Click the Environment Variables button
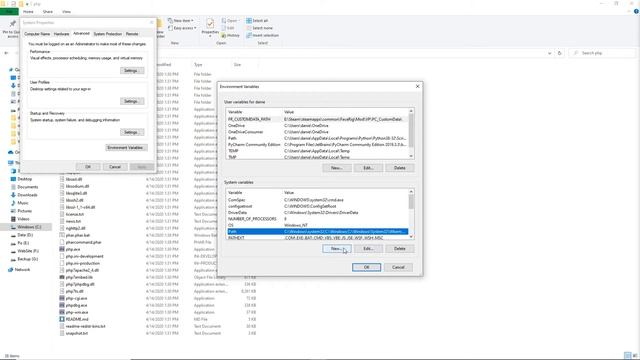The image size is (640, 360). pyautogui.click(x=126, y=147)
